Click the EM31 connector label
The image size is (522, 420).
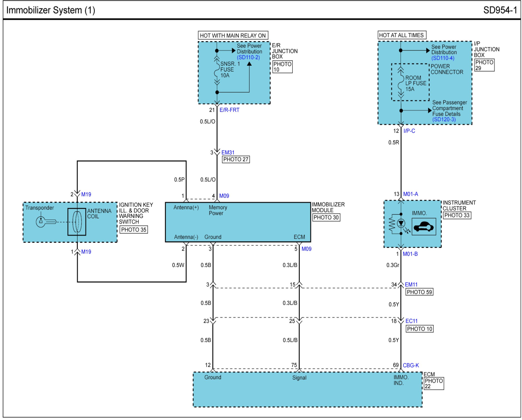[x=228, y=153]
